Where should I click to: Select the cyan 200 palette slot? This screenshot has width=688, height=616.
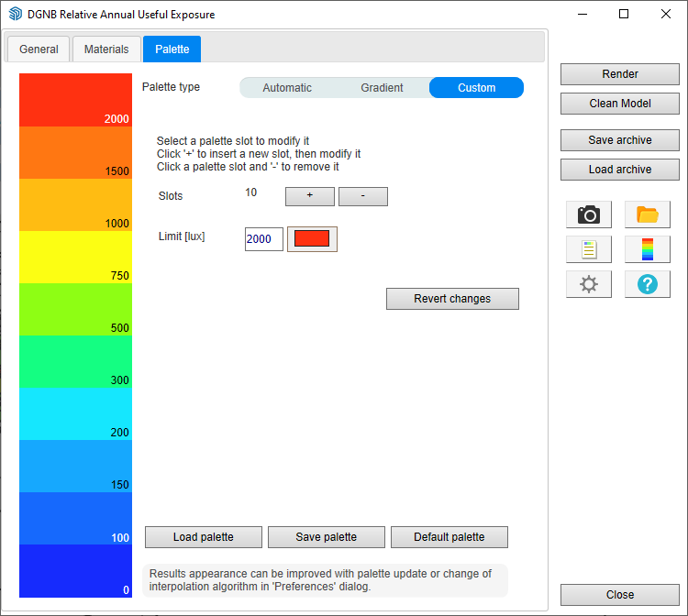click(75, 413)
